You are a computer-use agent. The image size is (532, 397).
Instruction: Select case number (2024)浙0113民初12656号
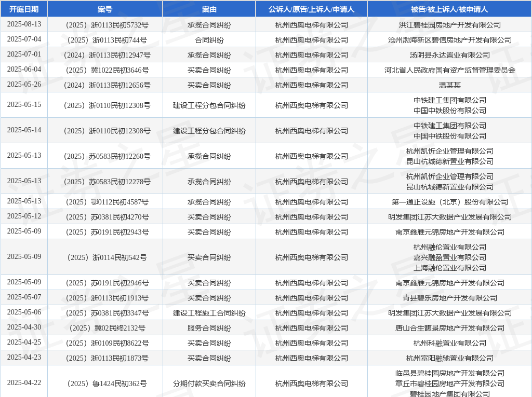click(107, 85)
